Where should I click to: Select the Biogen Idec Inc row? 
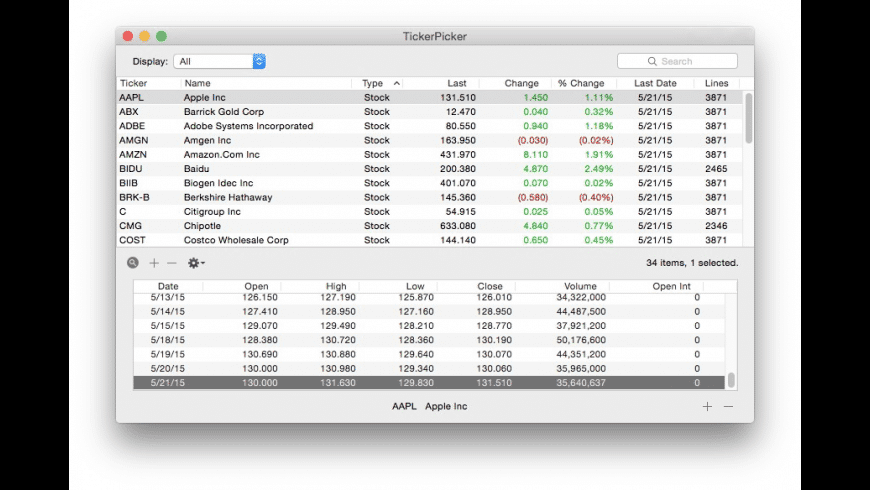(429, 183)
